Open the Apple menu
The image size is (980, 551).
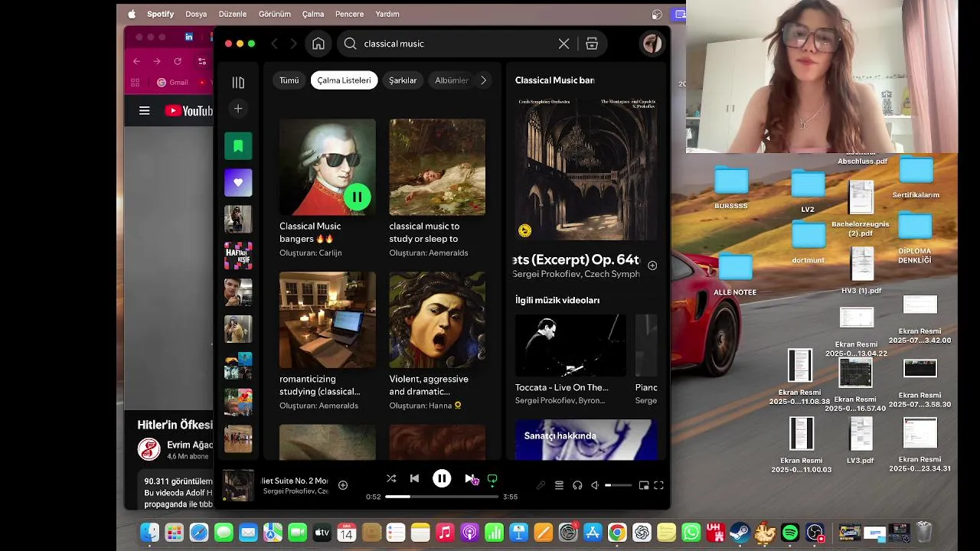pyautogui.click(x=132, y=14)
